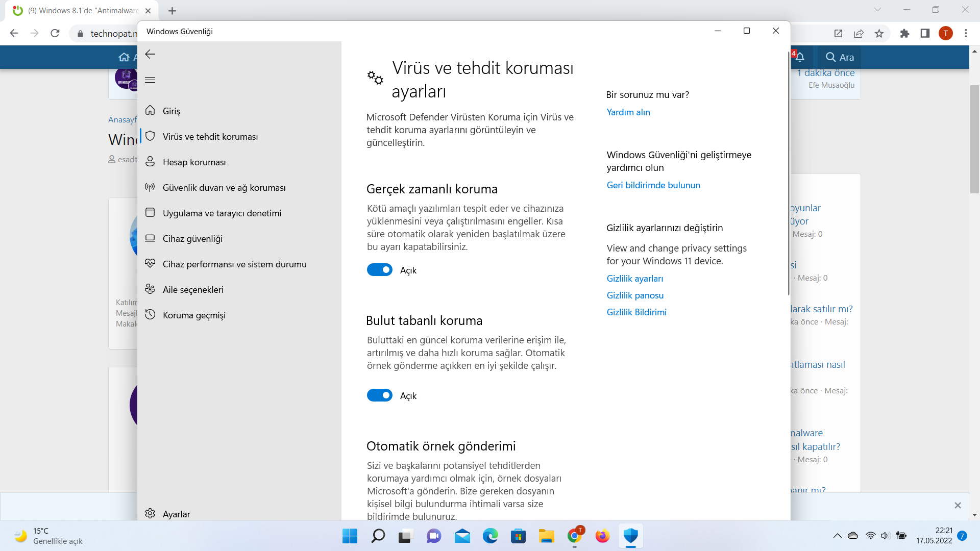
Task: Turn off Gerçek zamanlı koruma toggle
Action: (379, 270)
